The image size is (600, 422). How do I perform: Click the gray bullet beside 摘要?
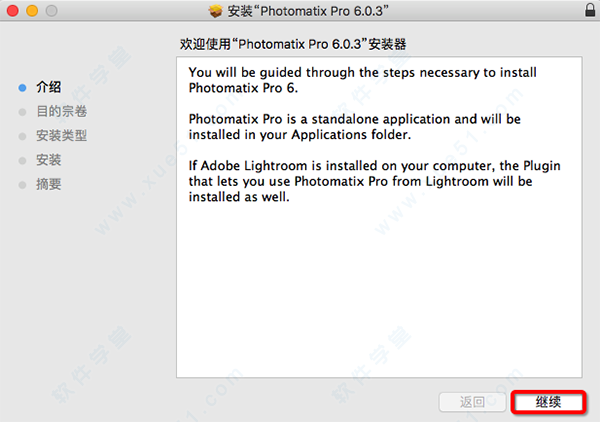pyautogui.click(x=22, y=184)
